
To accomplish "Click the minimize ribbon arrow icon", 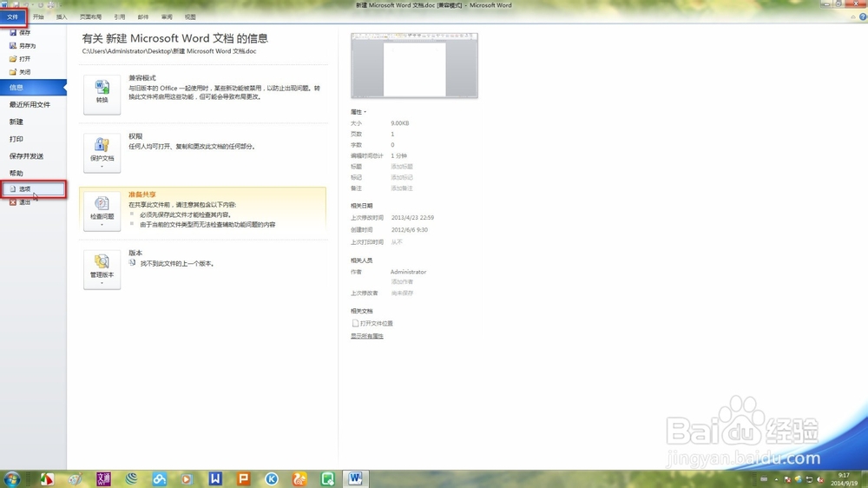I will pyautogui.click(x=852, y=17).
